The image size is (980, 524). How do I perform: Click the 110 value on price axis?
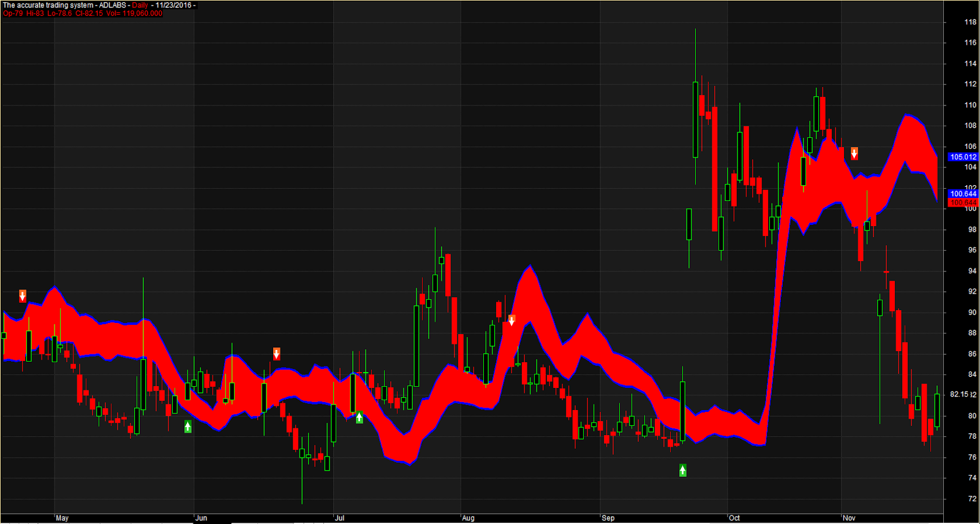click(x=970, y=105)
